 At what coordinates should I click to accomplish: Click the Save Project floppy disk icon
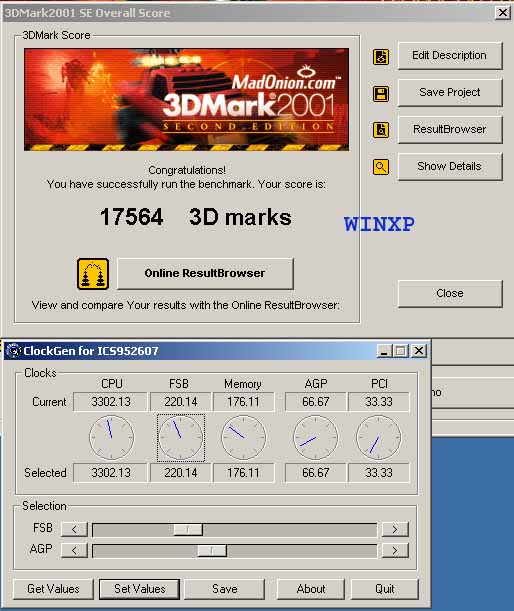(381, 94)
